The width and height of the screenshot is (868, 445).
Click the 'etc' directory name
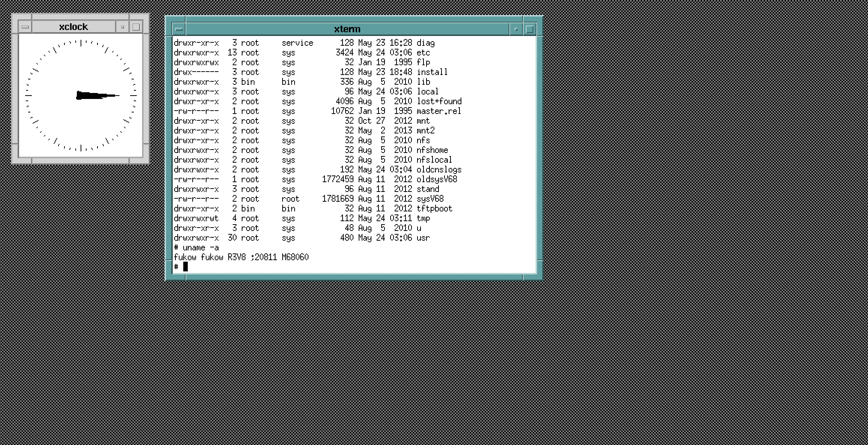coord(424,52)
